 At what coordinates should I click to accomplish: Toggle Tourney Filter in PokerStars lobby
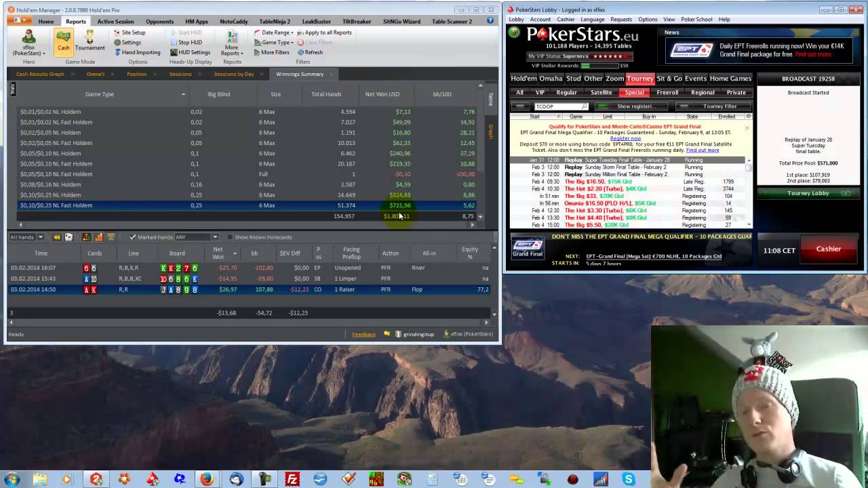point(713,106)
